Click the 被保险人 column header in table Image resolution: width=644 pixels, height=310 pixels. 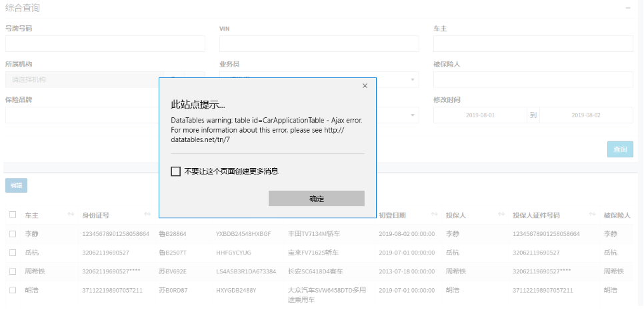coord(617,215)
